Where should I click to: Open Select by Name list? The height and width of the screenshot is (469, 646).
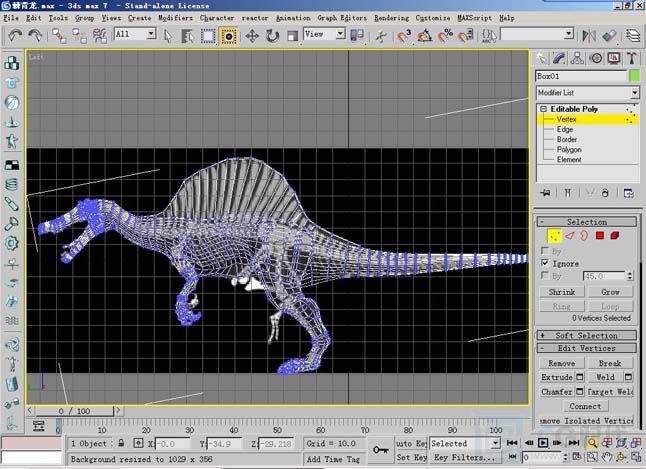click(x=187, y=36)
